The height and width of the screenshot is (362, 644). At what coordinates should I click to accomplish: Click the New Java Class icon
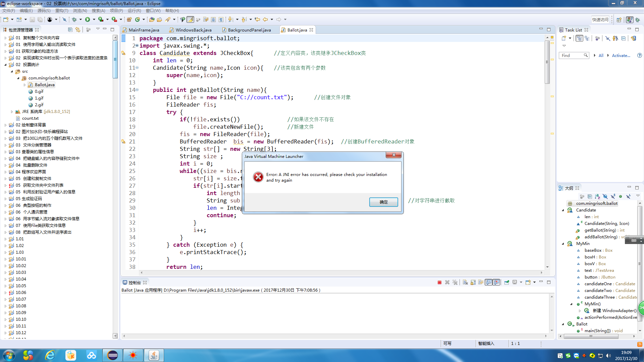pos(138,19)
